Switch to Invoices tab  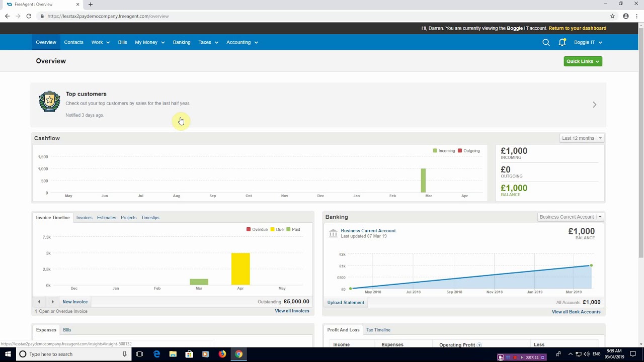coord(84,218)
